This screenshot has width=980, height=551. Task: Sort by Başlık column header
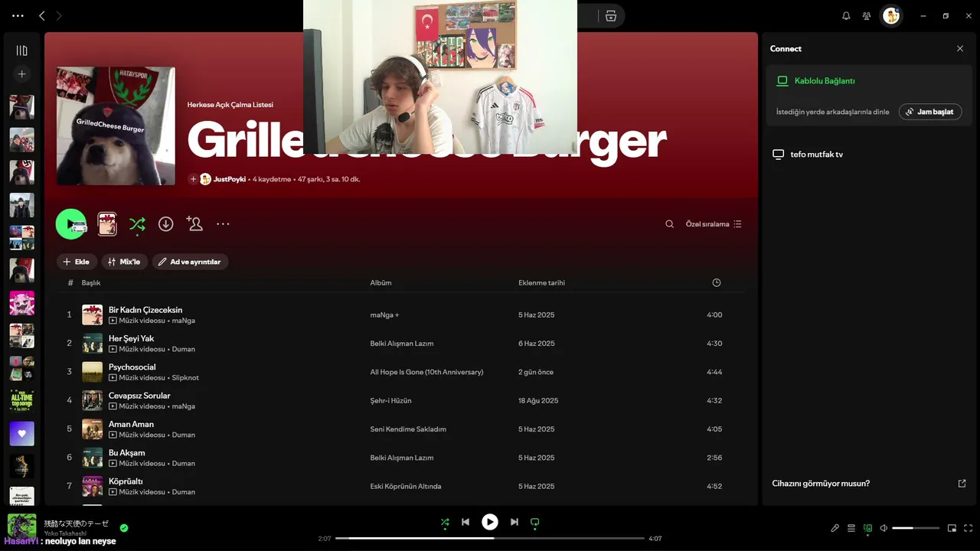point(91,283)
